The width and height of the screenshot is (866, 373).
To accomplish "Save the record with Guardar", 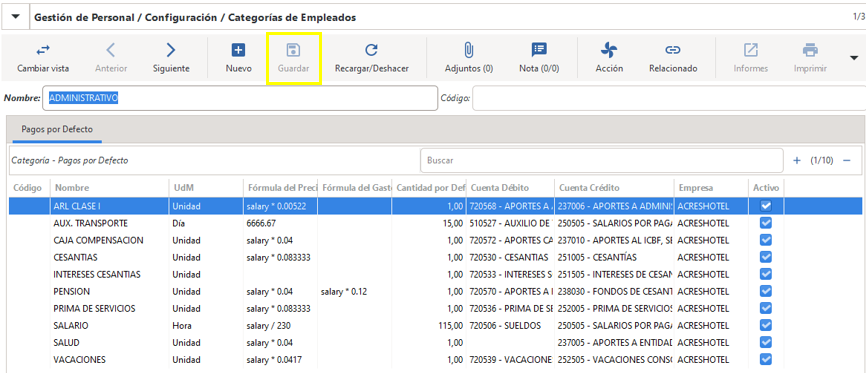I will (293, 50).
